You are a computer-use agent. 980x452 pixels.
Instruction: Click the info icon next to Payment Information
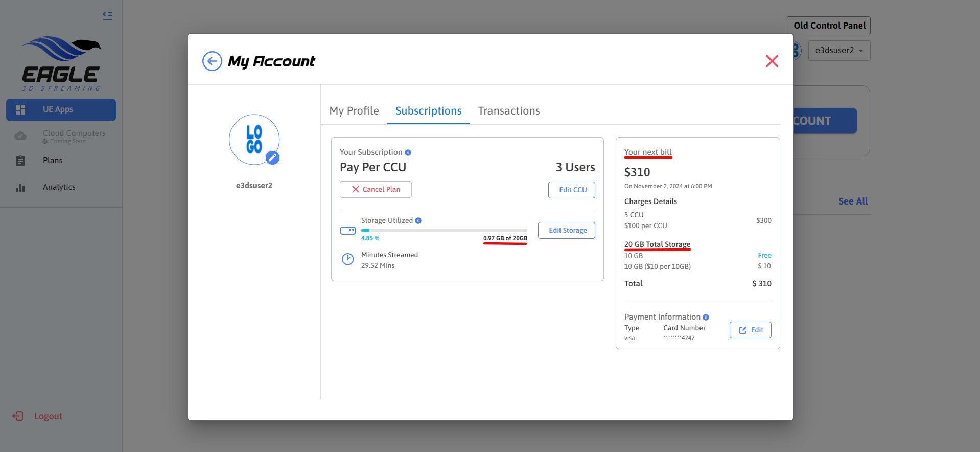706,317
